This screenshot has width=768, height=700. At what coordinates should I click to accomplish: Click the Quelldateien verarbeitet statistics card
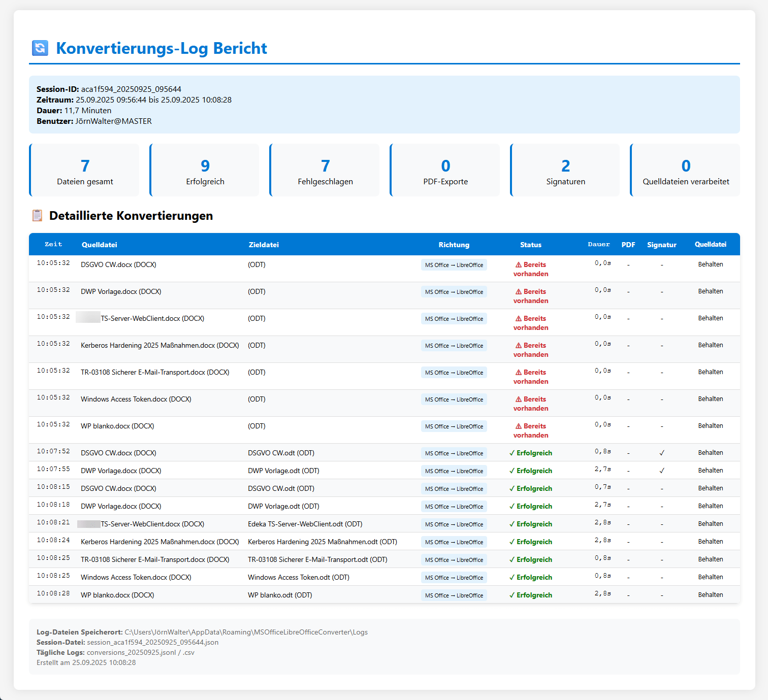(x=685, y=170)
